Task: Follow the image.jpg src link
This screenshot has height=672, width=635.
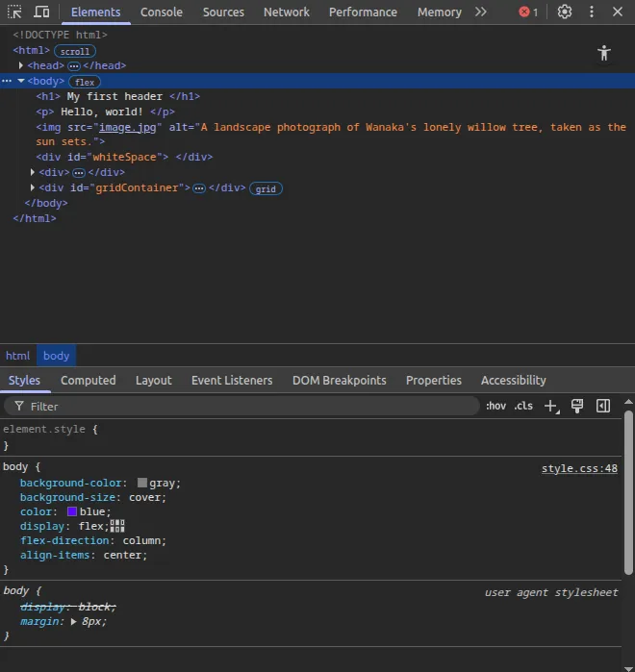Action: [x=127, y=127]
